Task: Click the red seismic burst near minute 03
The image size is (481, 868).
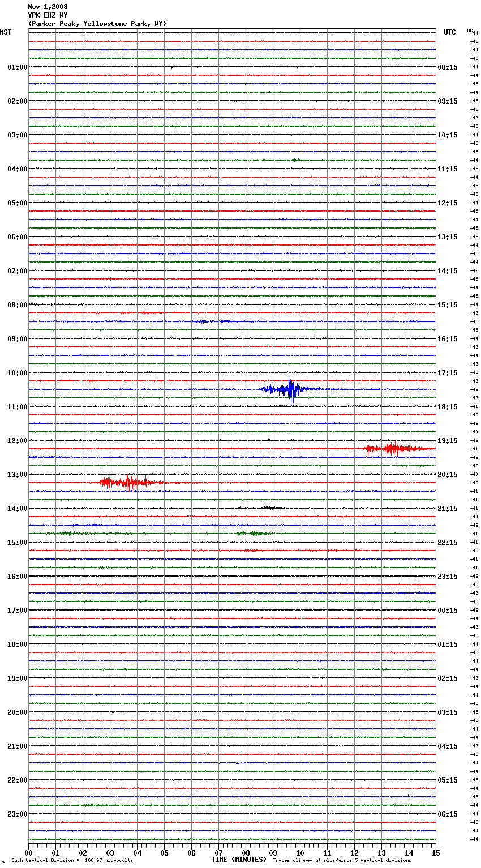Action: 132,483
